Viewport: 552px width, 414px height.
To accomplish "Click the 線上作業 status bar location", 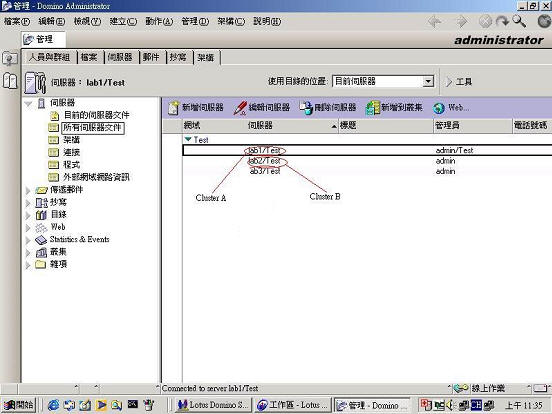I will pos(488,388).
